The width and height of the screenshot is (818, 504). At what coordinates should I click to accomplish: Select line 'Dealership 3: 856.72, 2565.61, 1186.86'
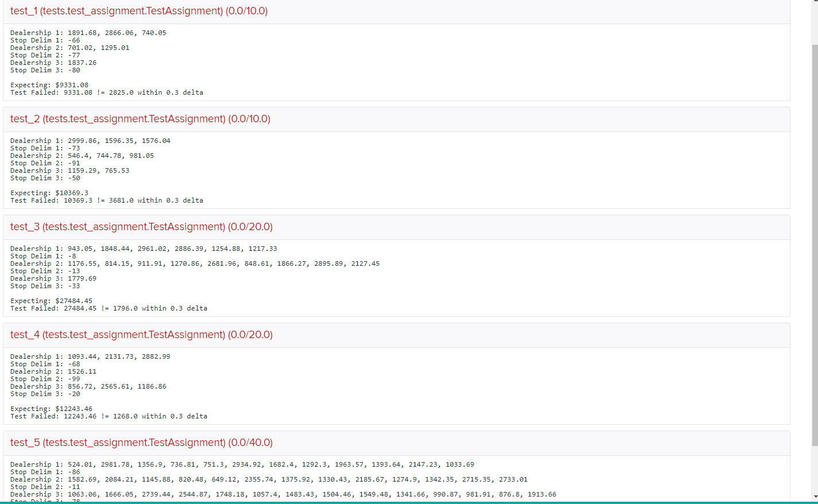[x=88, y=386]
